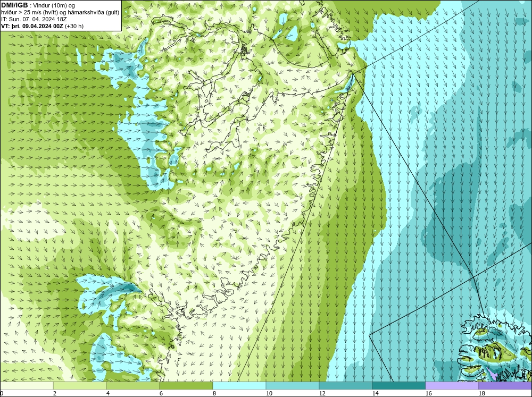Click the legend scale label '12'
532x397 pixels.
pyautogui.click(x=322, y=393)
